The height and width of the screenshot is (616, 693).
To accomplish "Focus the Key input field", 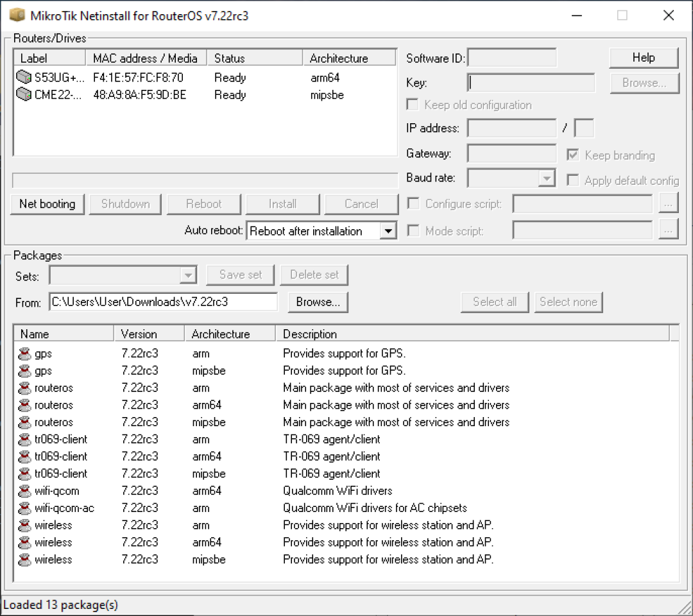I will coord(531,83).
